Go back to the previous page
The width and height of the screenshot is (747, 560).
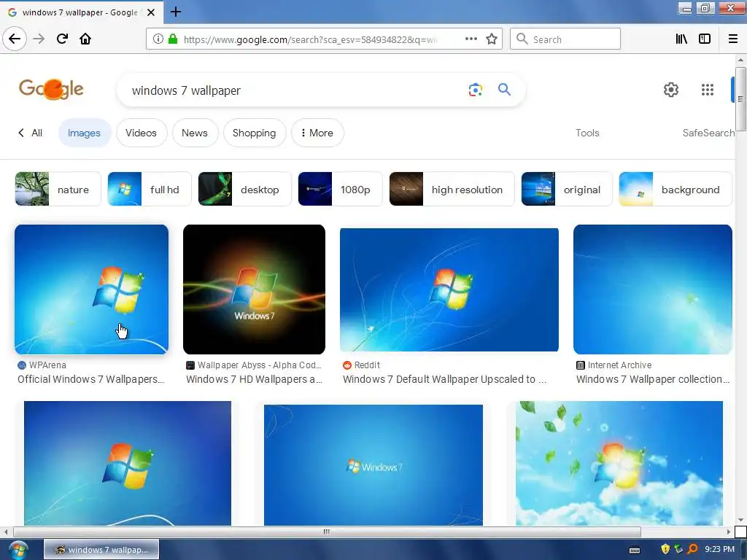point(15,39)
